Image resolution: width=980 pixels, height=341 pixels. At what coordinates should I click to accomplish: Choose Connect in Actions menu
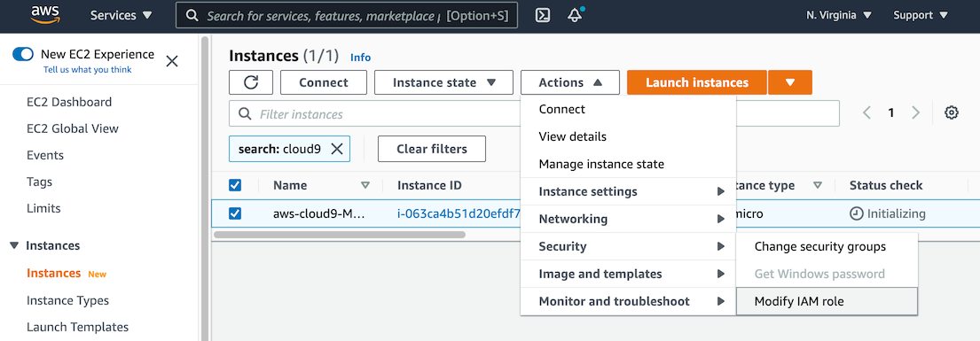pyautogui.click(x=628, y=109)
